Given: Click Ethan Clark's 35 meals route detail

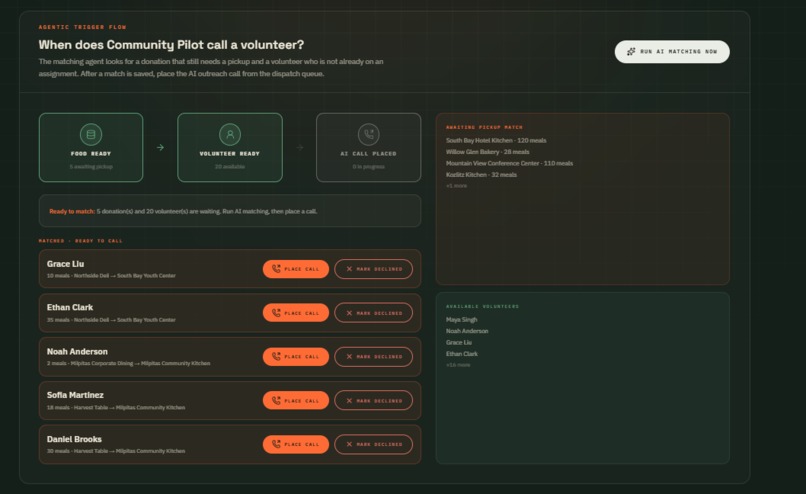Looking at the screenshot, I should (x=111, y=320).
